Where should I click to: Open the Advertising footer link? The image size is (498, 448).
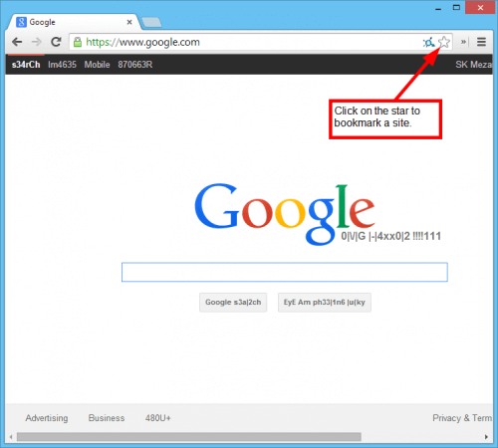pyautogui.click(x=47, y=418)
